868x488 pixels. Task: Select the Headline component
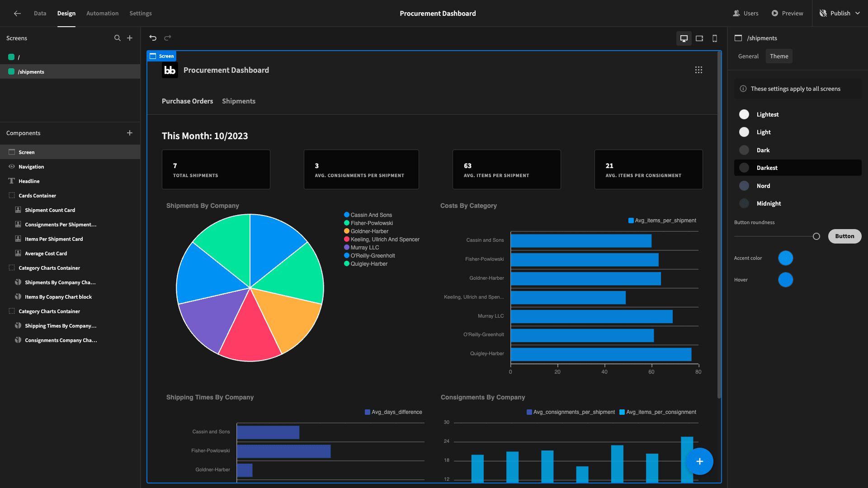point(70,181)
